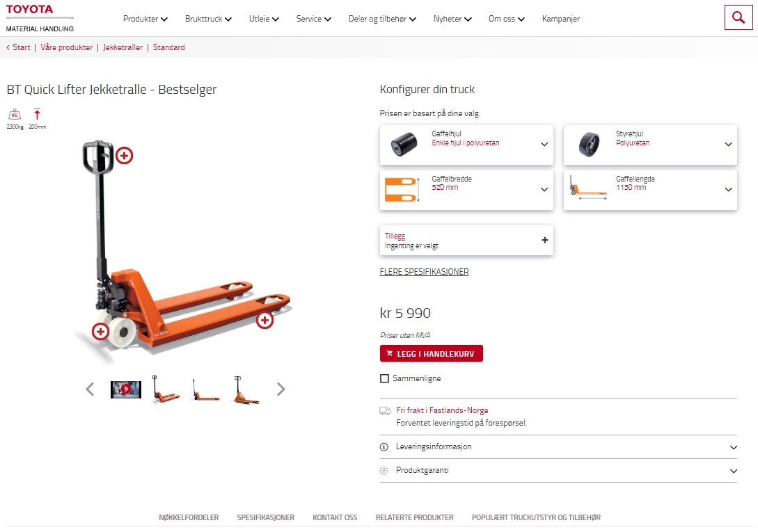Image resolution: width=758 pixels, height=532 pixels.
Task: Go to Jekketraller breadcrumb link
Action: [x=123, y=47]
